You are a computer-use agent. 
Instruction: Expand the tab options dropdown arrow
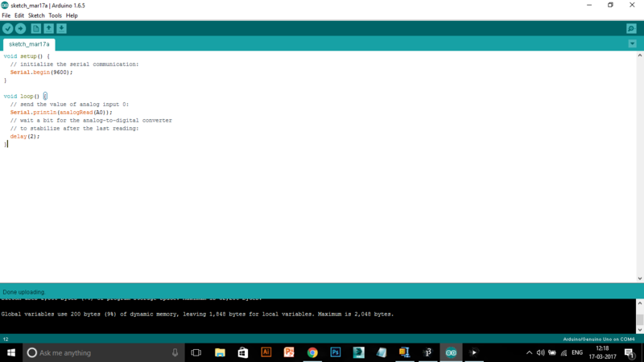(631, 44)
